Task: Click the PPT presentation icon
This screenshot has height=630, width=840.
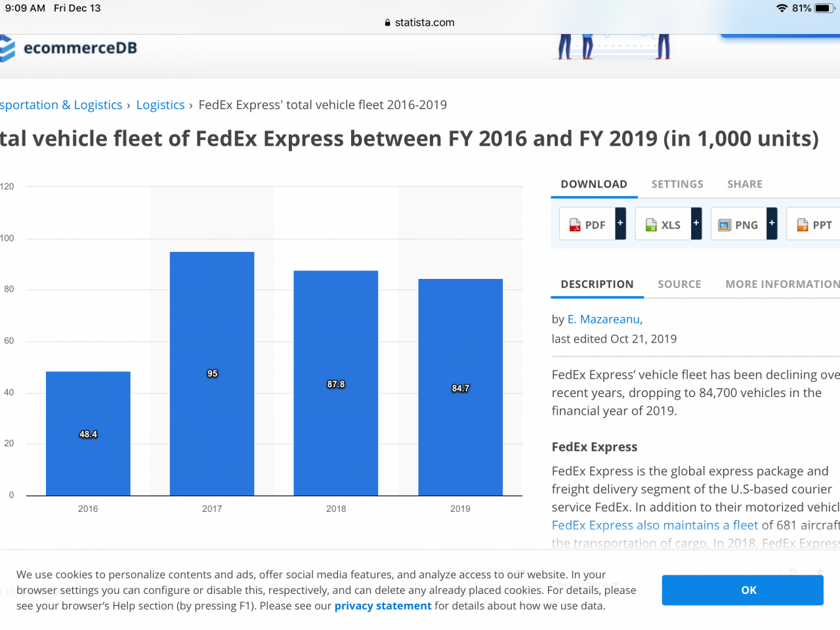Action: coord(803,225)
